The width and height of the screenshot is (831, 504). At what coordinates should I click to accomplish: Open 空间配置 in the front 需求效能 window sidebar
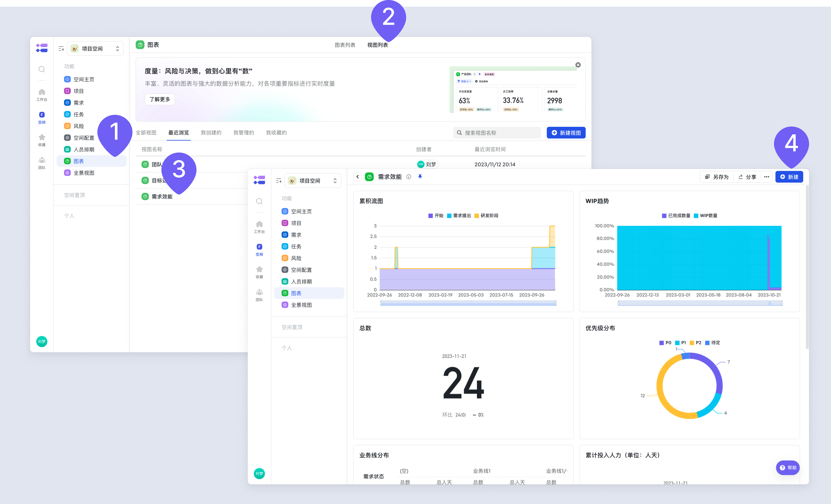click(309, 270)
